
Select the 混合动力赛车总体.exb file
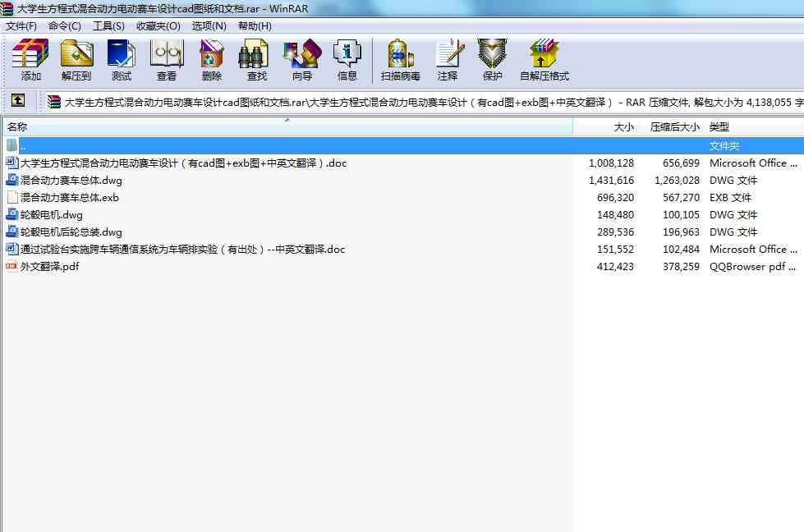click(x=70, y=198)
